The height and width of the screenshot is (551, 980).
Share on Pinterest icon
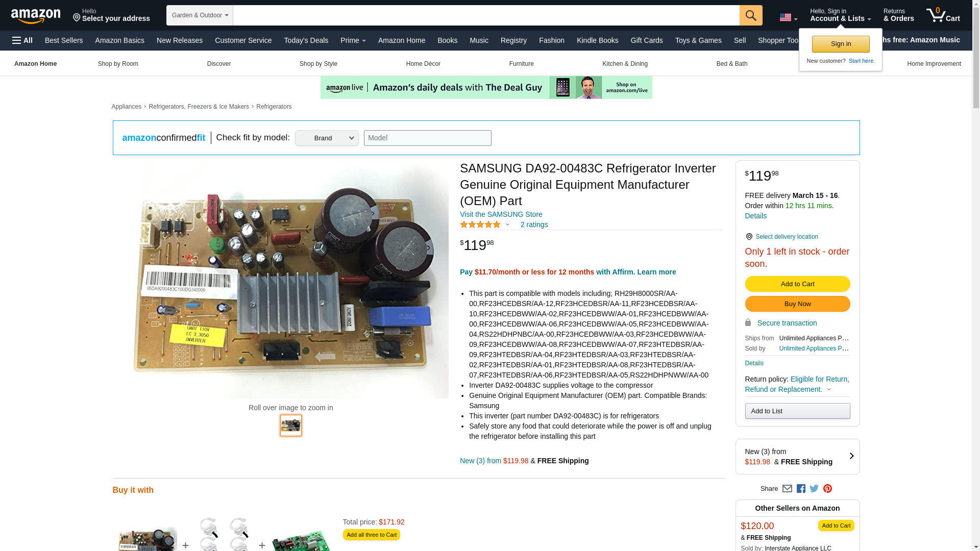(x=827, y=489)
